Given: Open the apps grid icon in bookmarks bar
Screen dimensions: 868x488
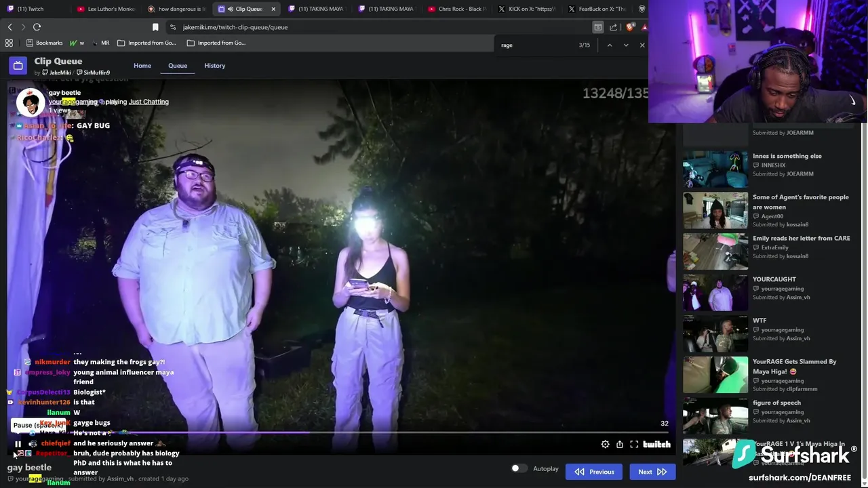Looking at the screenshot, I should click(x=9, y=43).
